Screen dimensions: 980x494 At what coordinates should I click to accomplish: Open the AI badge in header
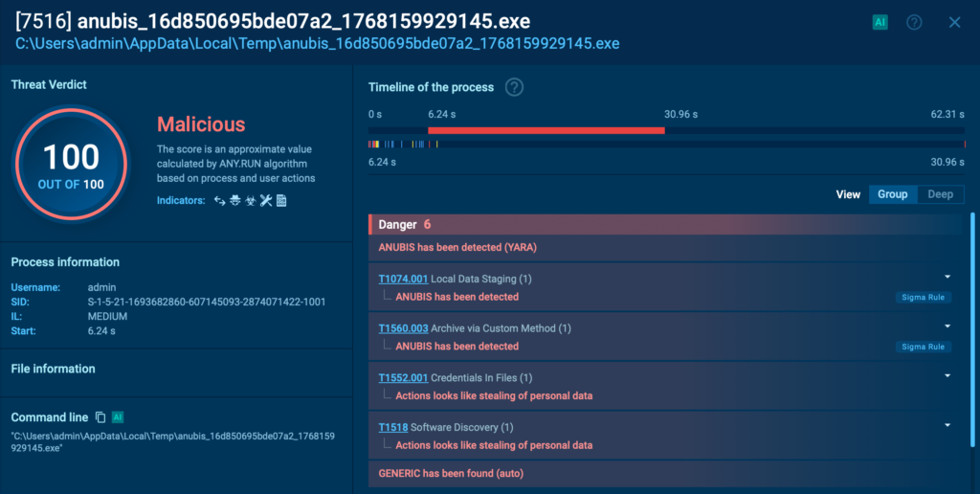pyautogui.click(x=880, y=23)
